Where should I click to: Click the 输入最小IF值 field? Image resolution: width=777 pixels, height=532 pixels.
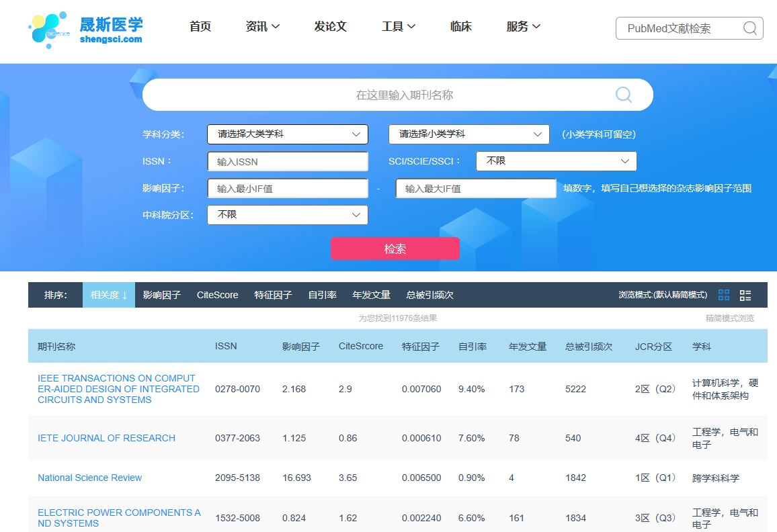[288, 188]
